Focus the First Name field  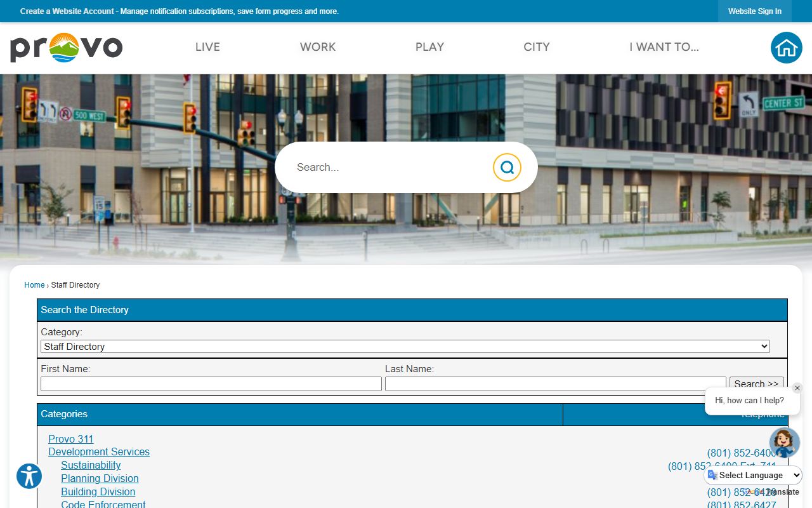tap(211, 384)
